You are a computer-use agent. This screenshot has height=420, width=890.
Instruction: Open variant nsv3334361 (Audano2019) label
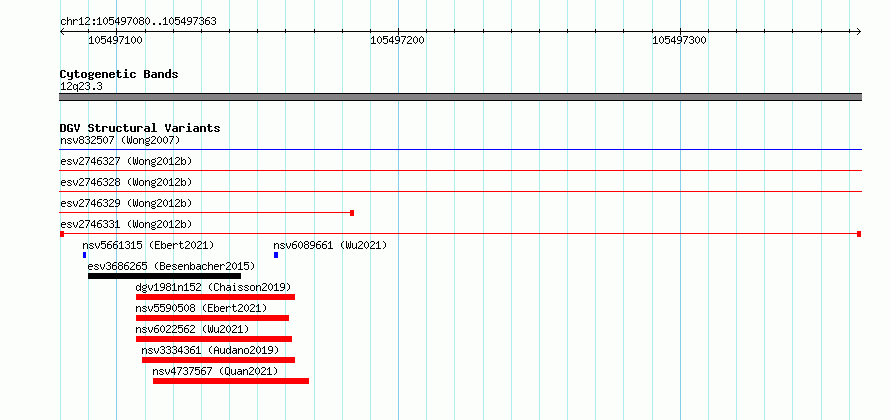[x=210, y=350]
